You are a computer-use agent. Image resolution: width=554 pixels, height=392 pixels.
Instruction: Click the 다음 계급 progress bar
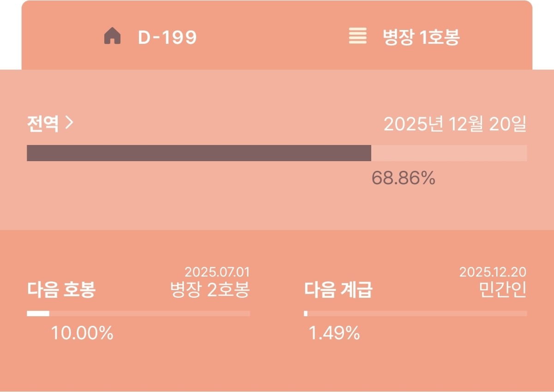(x=415, y=314)
